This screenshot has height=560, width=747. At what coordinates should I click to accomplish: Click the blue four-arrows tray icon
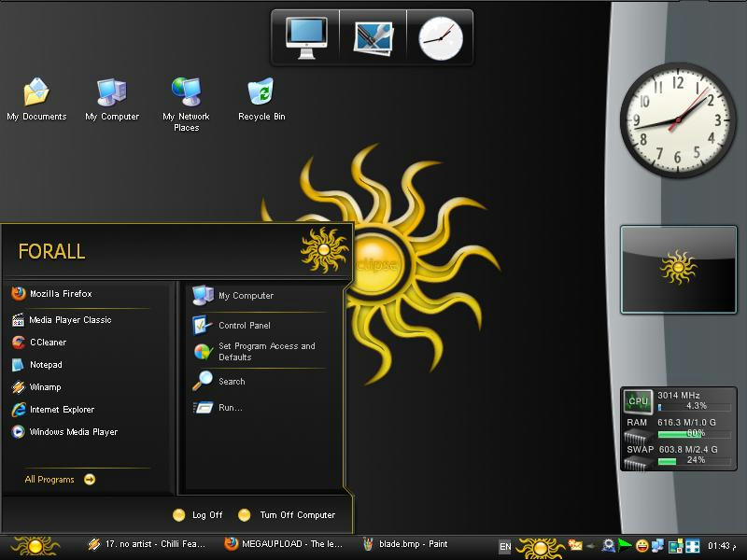click(692, 546)
